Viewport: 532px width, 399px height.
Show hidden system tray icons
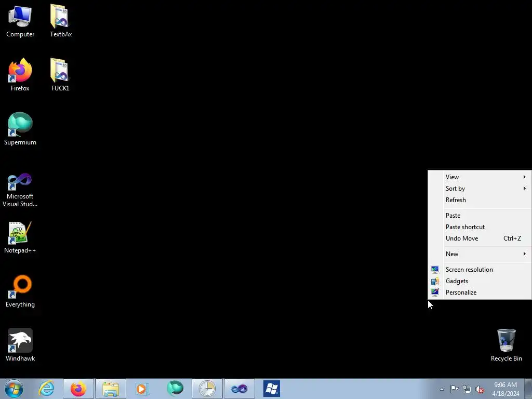click(442, 389)
